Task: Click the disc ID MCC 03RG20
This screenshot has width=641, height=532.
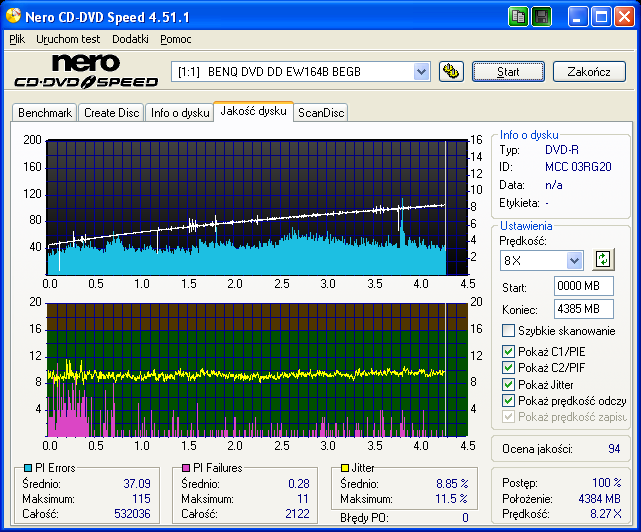Action: point(578,167)
